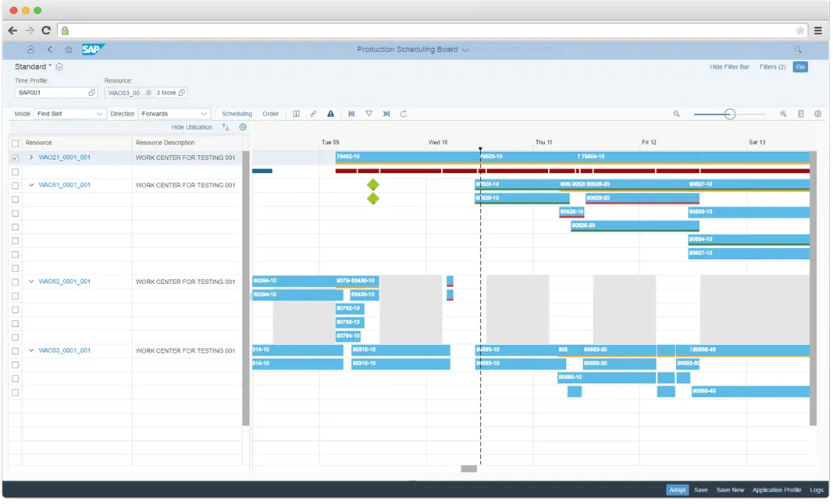Jump to last with double-right arrow icon

[x=386, y=114]
